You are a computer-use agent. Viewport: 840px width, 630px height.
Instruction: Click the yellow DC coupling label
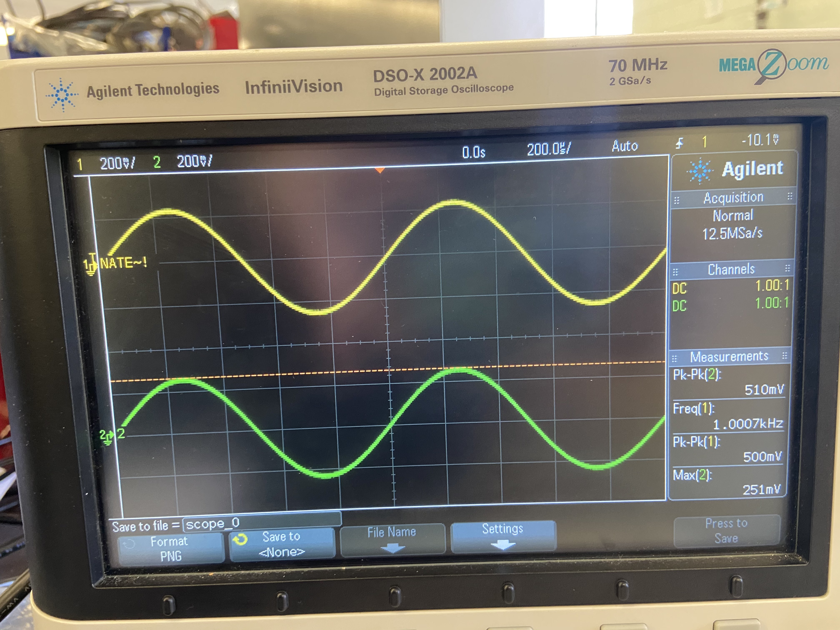pos(679,289)
